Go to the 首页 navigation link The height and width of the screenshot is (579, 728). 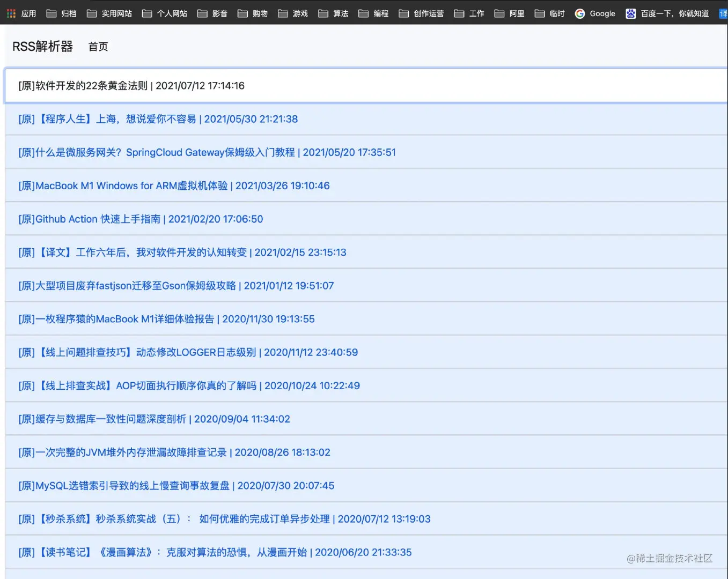coord(98,47)
